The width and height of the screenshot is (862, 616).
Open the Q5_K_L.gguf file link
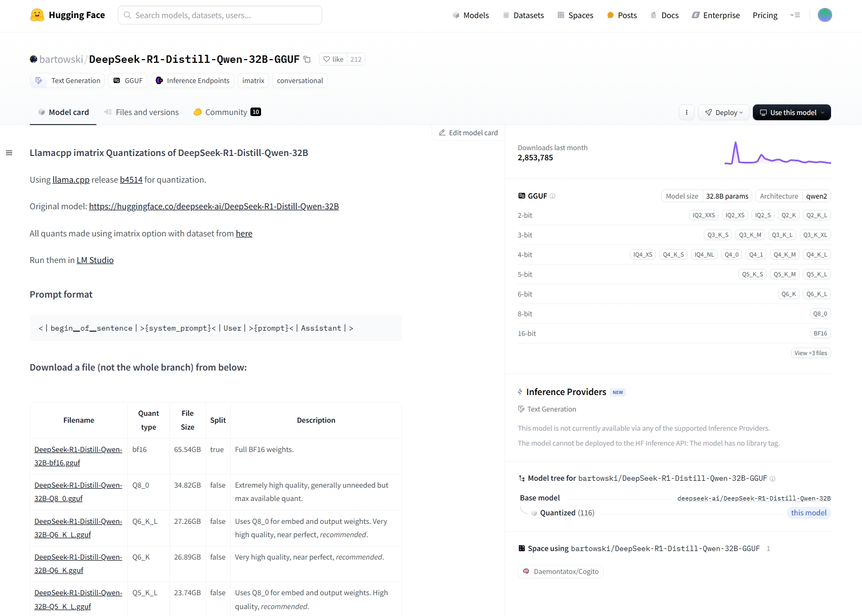(x=78, y=599)
